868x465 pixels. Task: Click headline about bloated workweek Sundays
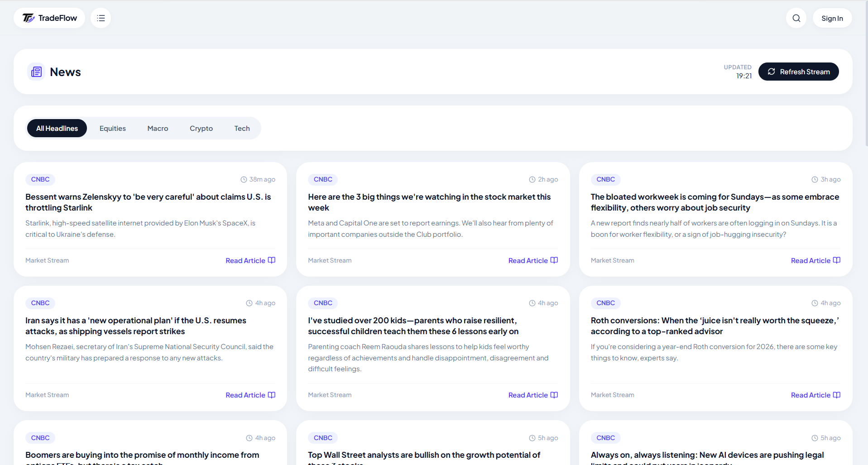(x=715, y=202)
